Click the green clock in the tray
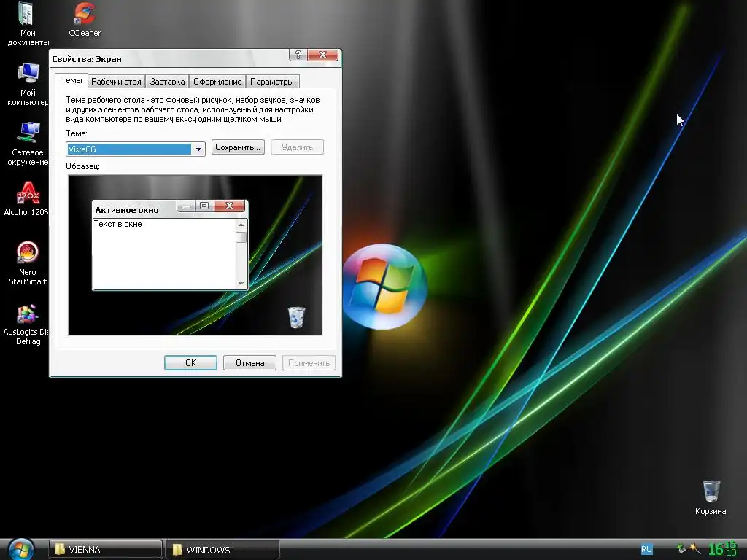This screenshot has width=747, height=560. point(722,549)
